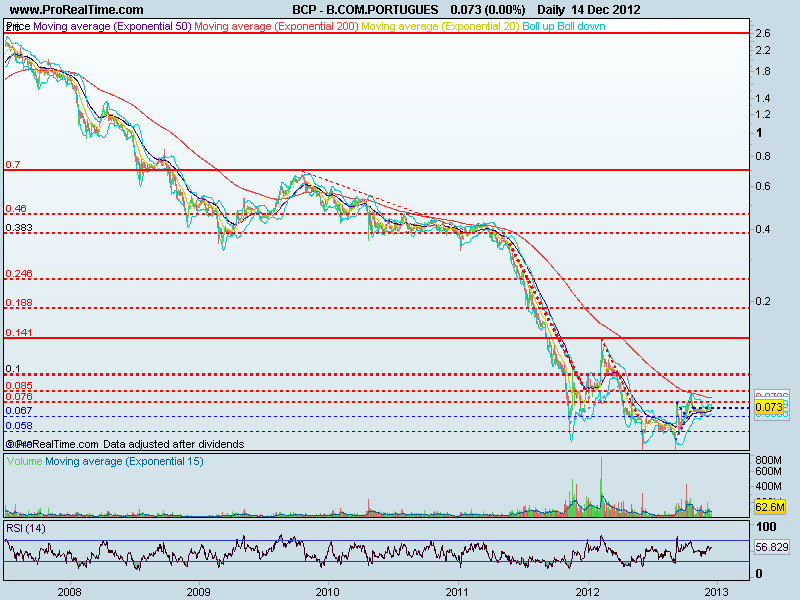The image size is (800, 600).
Task: Click the BCP - B.COM.PORTUGUES title
Action: [365, 10]
